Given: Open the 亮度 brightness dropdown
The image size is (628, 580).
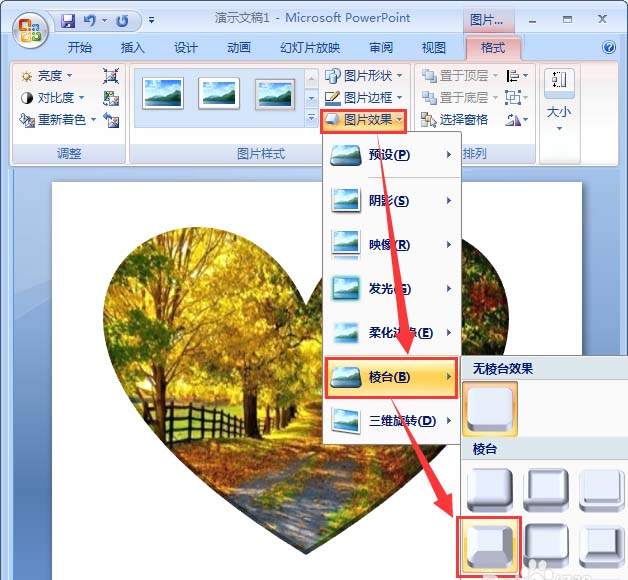Looking at the screenshot, I should pos(46,76).
